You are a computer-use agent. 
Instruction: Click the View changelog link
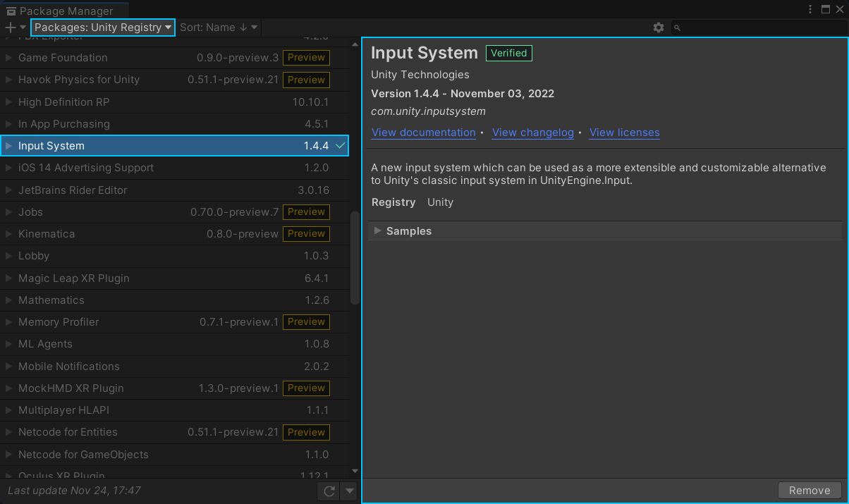(x=532, y=133)
